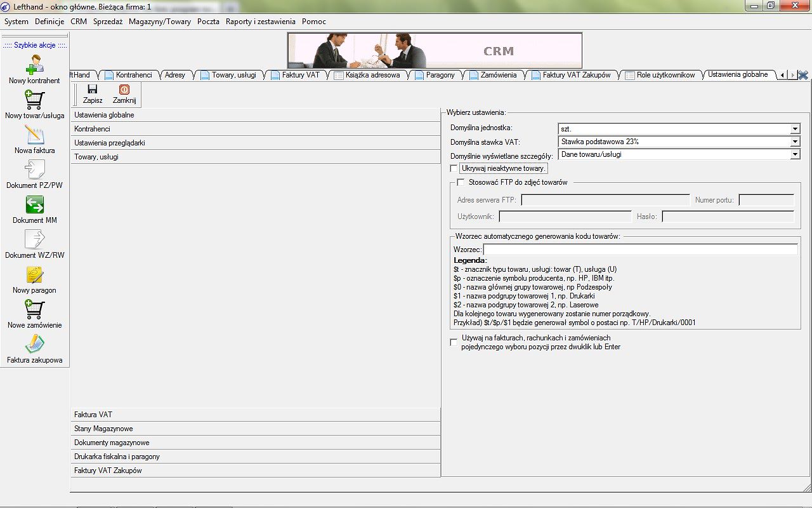Click the green Dokument MM icon
The width and height of the screenshot is (812, 508).
click(x=34, y=205)
